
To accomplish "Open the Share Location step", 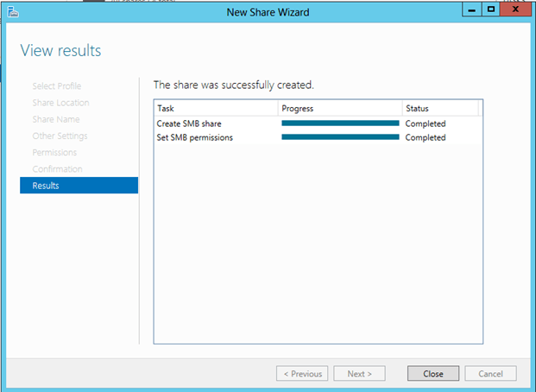I will click(60, 103).
